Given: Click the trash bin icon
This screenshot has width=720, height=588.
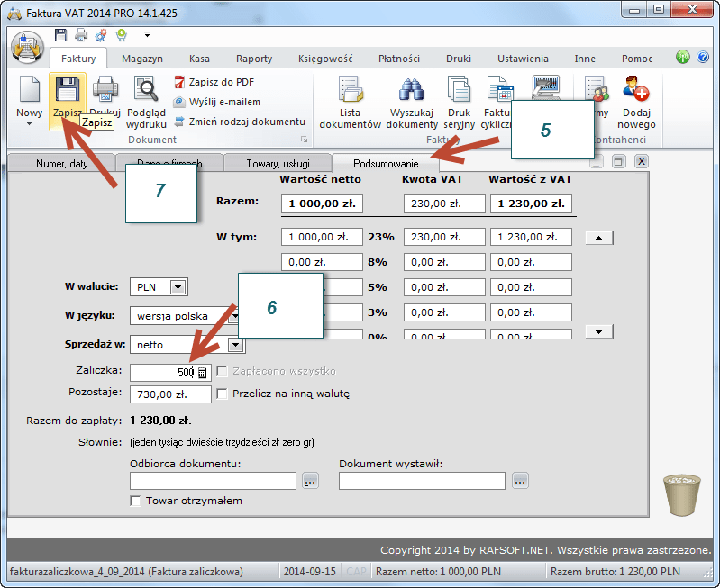Looking at the screenshot, I should click(682, 495).
